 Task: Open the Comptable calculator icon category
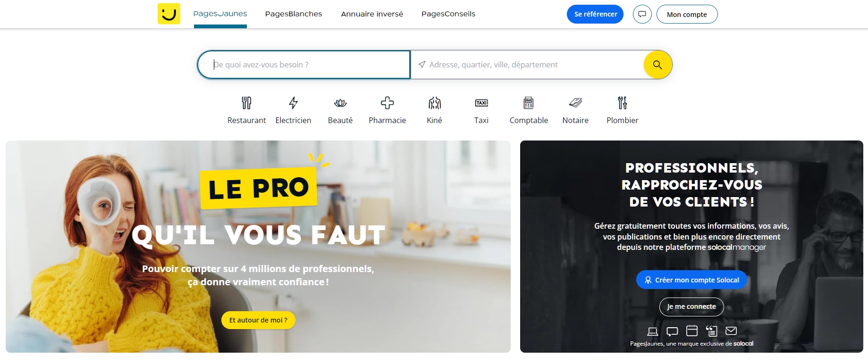click(529, 103)
